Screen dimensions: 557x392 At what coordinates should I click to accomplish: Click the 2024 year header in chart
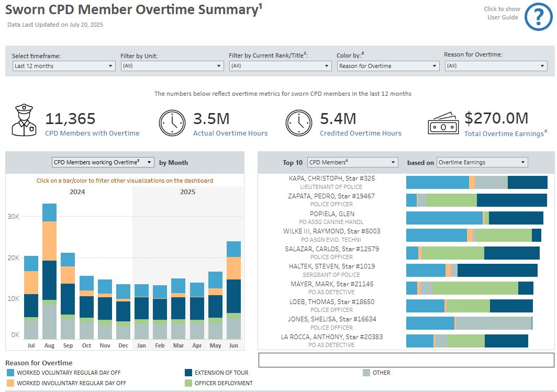77,192
